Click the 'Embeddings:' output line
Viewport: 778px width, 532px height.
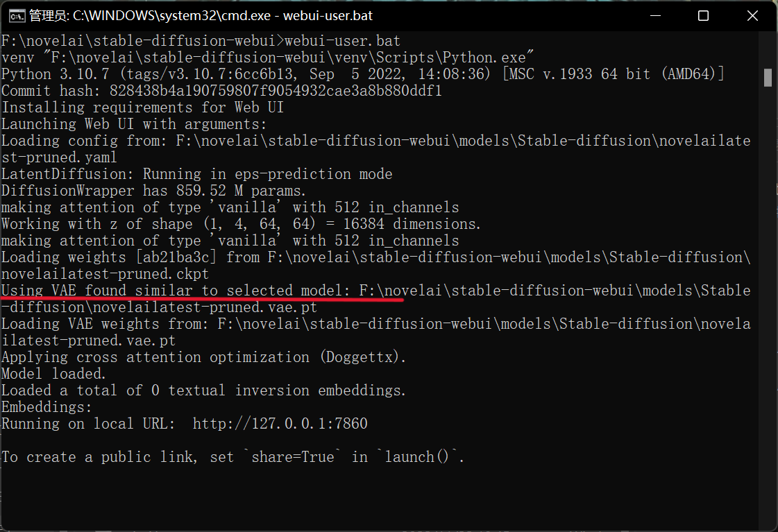tap(46, 407)
